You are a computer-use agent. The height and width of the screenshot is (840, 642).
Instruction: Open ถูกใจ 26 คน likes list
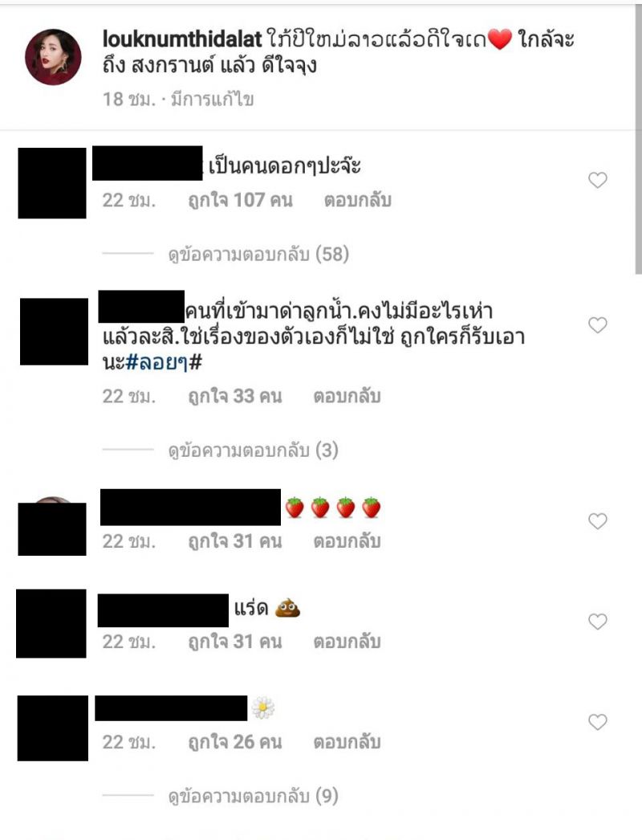[x=235, y=742]
